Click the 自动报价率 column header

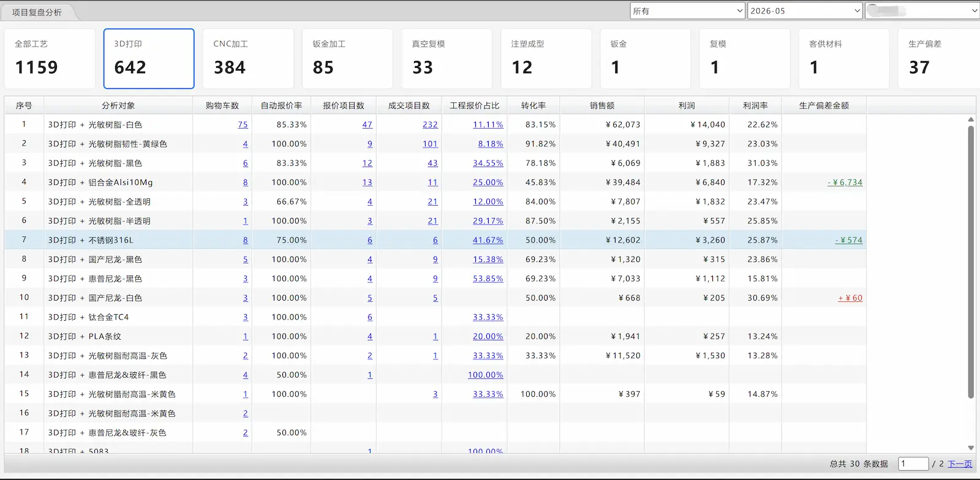(282, 105)
